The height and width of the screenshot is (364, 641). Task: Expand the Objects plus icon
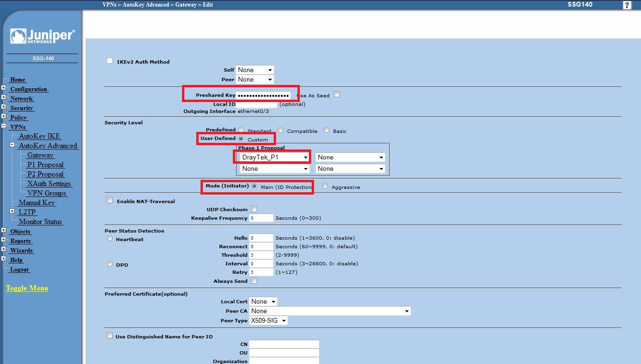point(3,231)
